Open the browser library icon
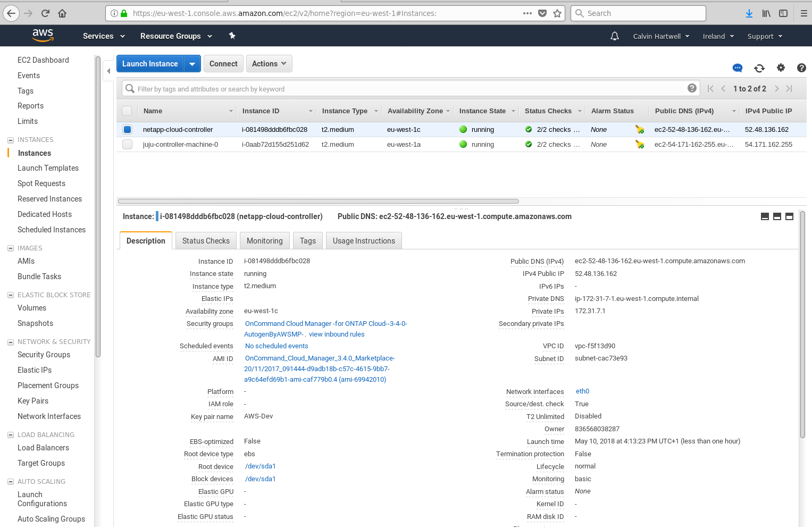The width and height of the screenshot is (812, 528). click(x=766, y=13)
